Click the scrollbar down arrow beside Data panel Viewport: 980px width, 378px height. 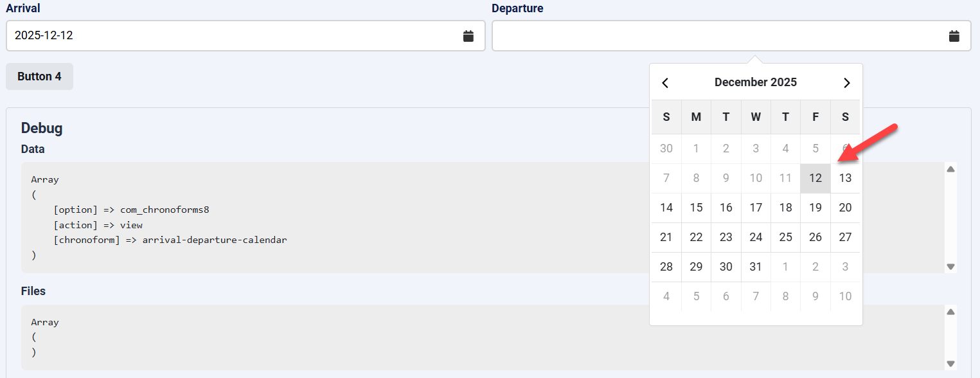tap(950, 266)
